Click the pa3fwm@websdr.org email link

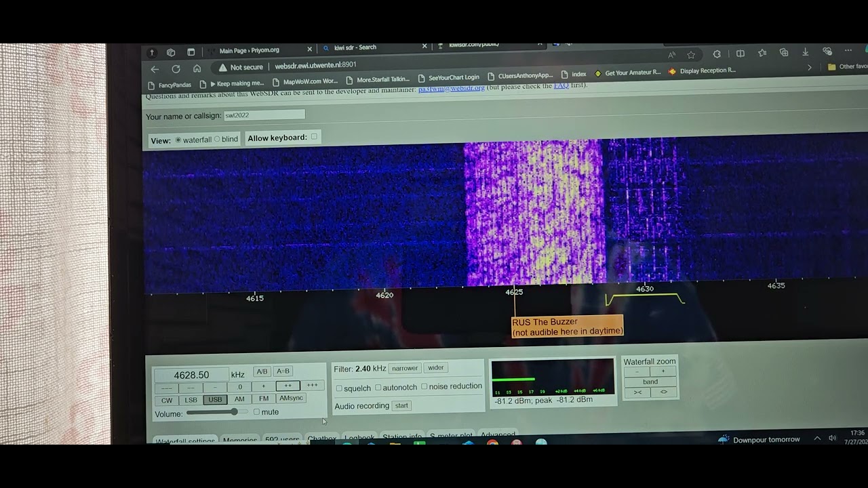452,88
